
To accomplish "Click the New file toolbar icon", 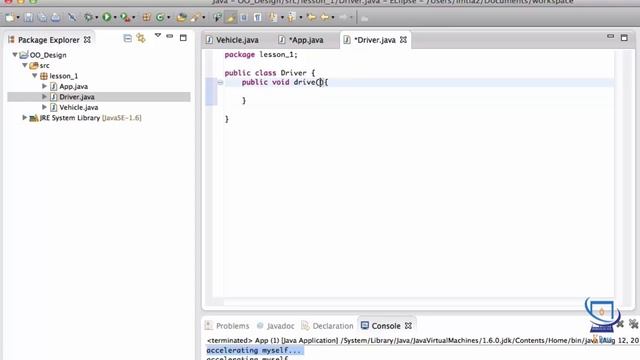I will [x=9, y=17].
